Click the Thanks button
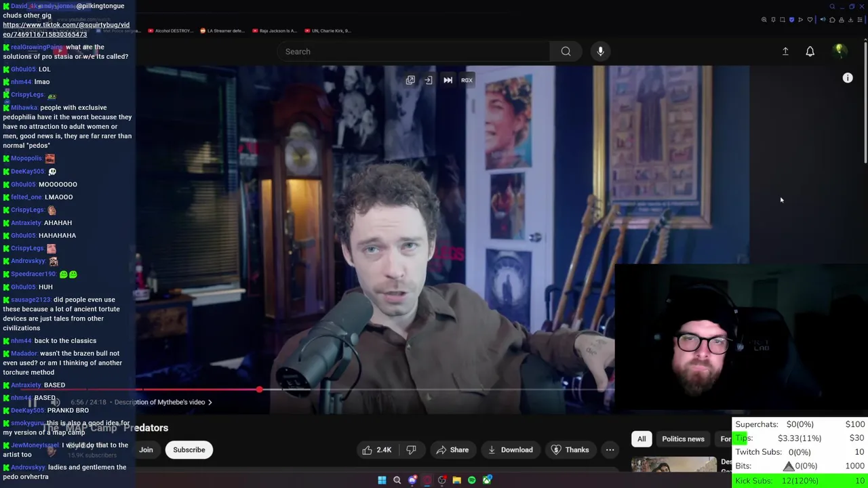This screenshot has width=868, height=488. point(570,450)
